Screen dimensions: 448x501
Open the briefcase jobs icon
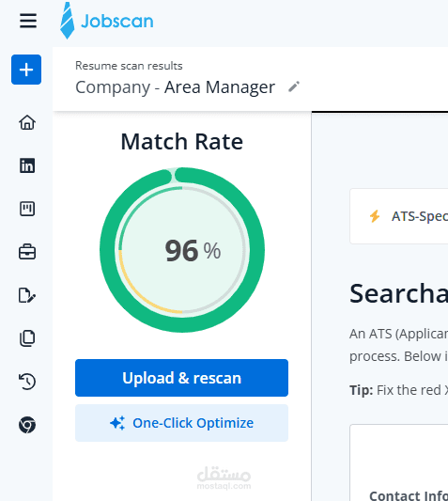coord(27,252)
